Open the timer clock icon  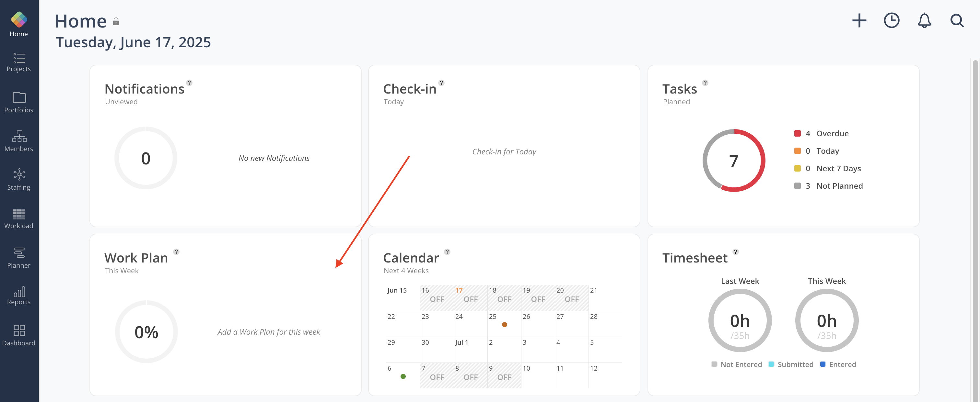pyautogui.click(x=891, y=20)
